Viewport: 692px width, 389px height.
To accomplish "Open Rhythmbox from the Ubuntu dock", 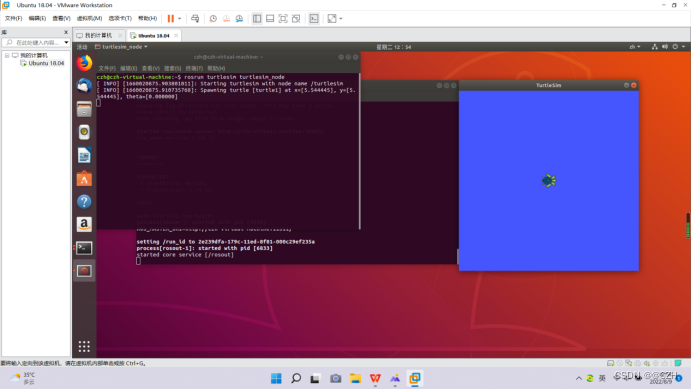I will pyautogui.click(x=84, y=132).
